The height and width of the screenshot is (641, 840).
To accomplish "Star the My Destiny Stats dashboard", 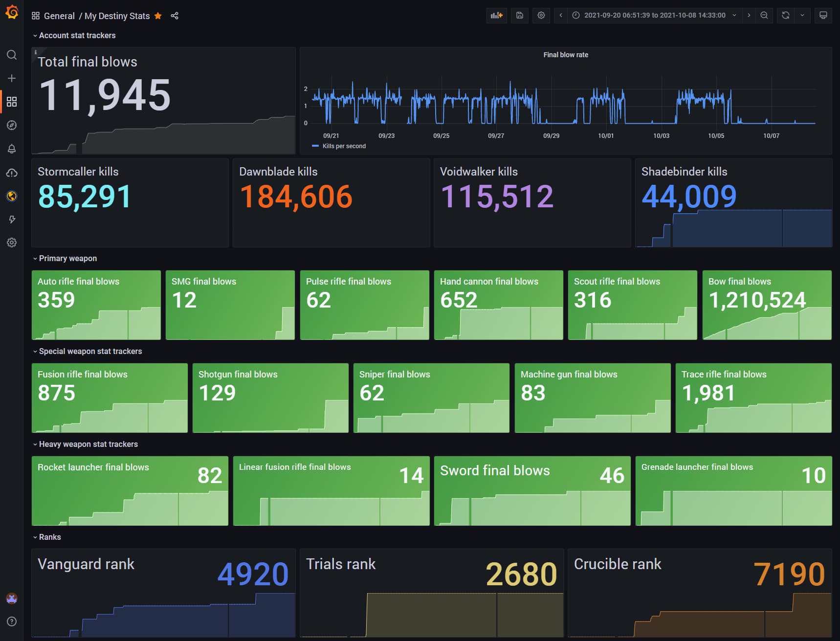I will pyautogui.click(x=158, y=16).
